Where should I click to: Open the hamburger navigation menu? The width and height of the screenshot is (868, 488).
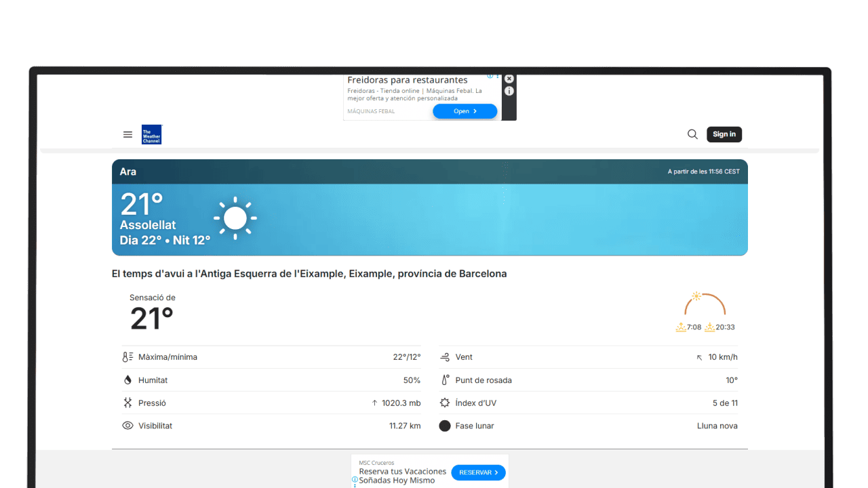click(127, 134)
